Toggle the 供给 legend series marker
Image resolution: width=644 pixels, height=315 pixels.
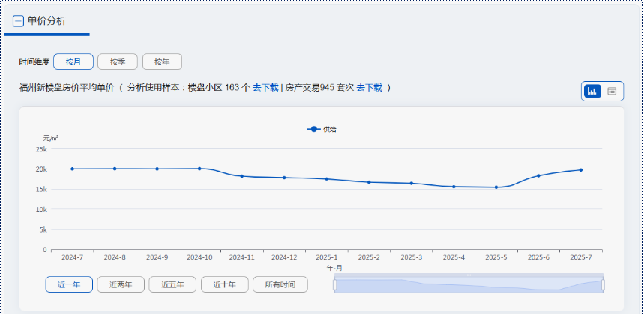tap(314, 130)
